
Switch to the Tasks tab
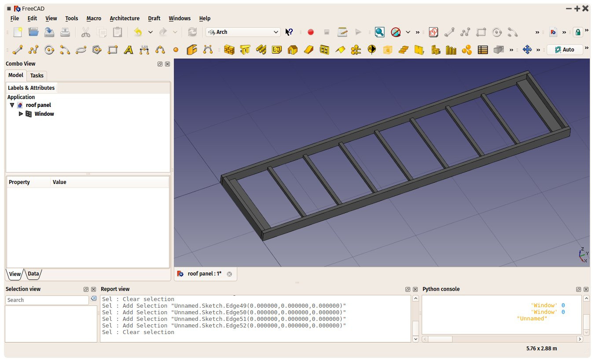pos(37,76)
